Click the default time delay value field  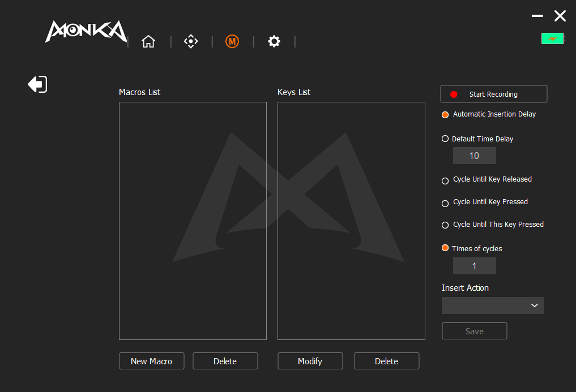[474, 156]
